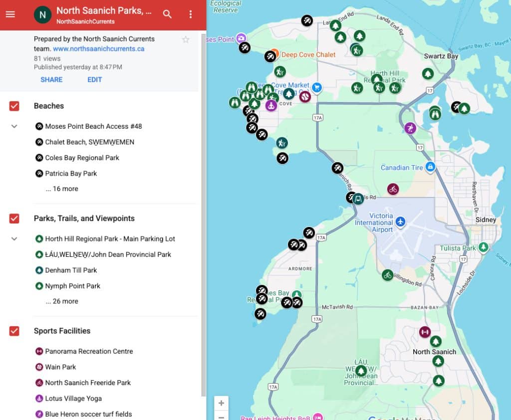
Task: Click the search magnifier icon
Action: tap(167, 14)
